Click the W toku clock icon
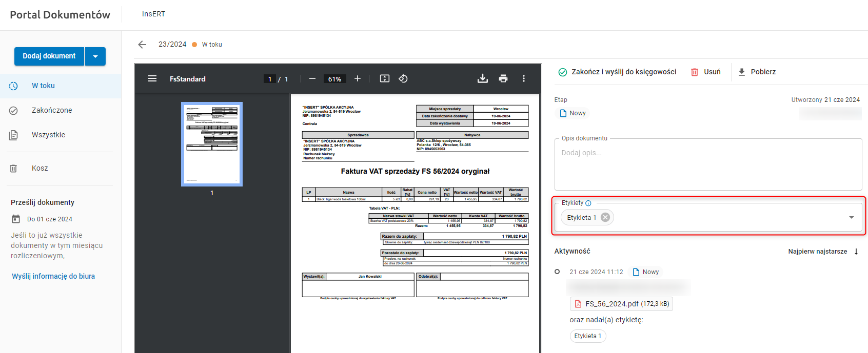868x353 pixels. pyautogui.click(x=13, y=86)
